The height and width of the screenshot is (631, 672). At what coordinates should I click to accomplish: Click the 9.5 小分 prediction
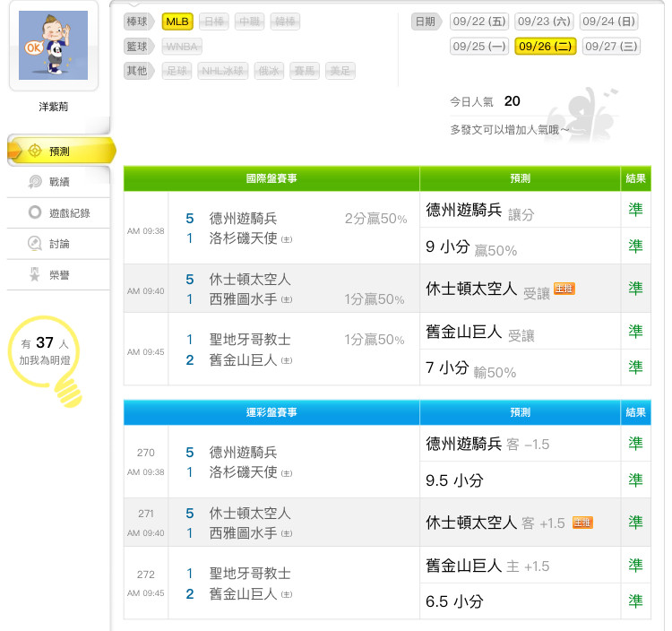point(454,480)
